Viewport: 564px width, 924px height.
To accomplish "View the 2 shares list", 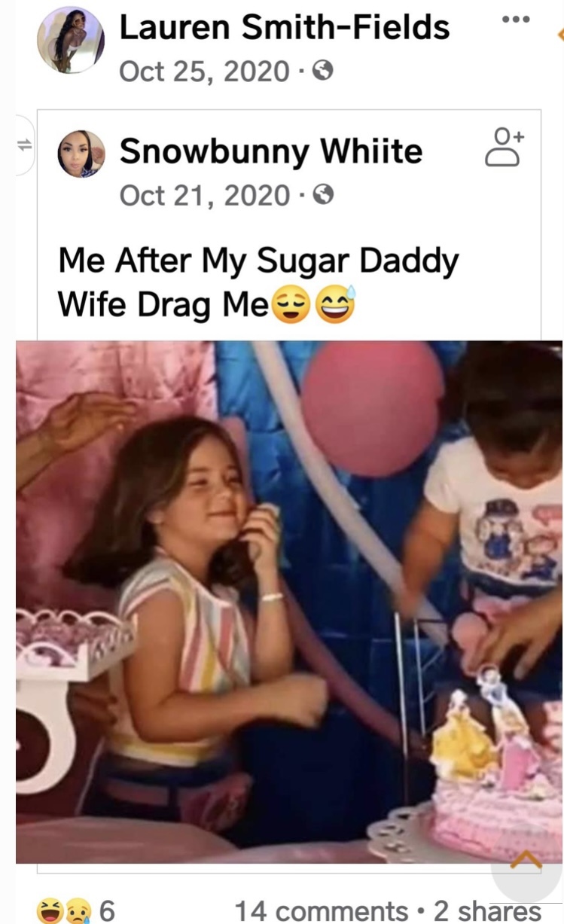I will 487,910.
